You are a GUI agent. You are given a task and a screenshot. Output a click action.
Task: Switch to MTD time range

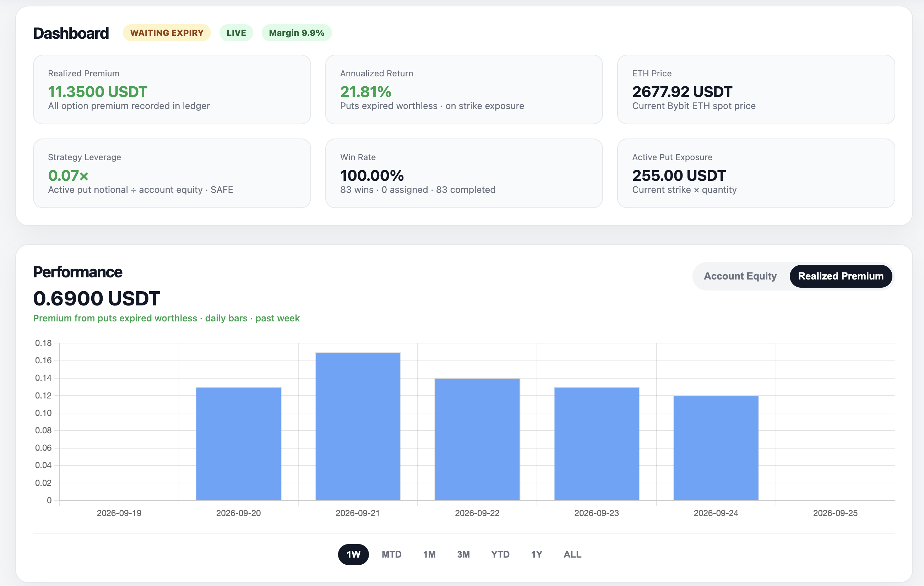click(391, 554)
